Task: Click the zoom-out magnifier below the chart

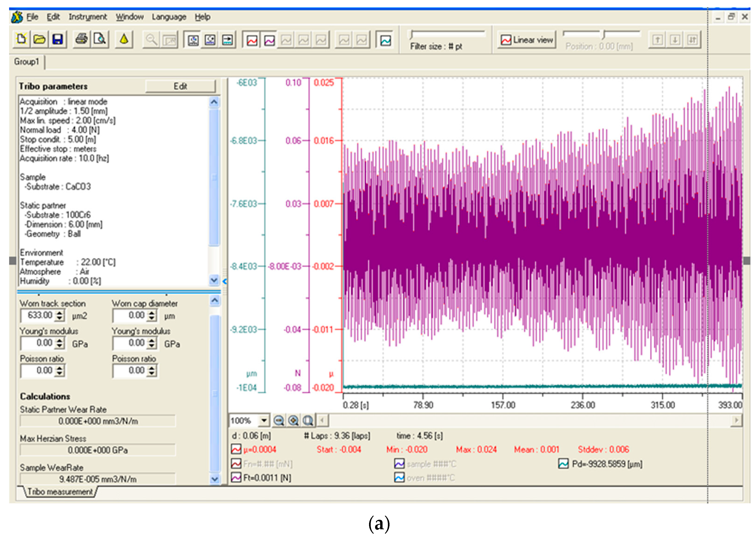Action: pyautogui.click(x=279, y=421)
